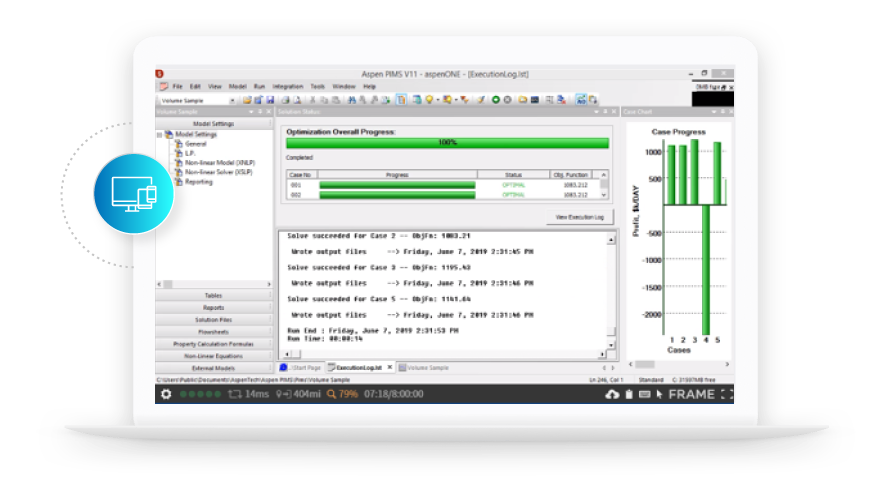The width and height of the screenshot is (892, 495).
Task: Click the Frame settings gear icon
Action: [166, 394]
